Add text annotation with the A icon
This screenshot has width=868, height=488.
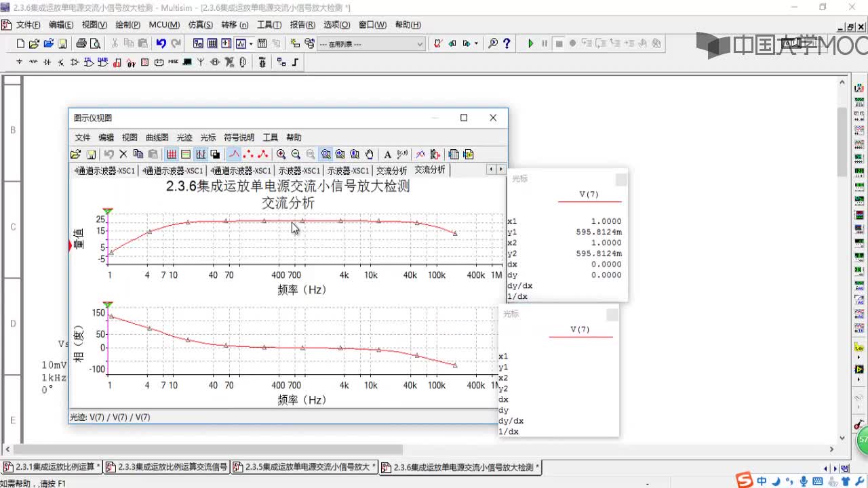tap(387, 155)
